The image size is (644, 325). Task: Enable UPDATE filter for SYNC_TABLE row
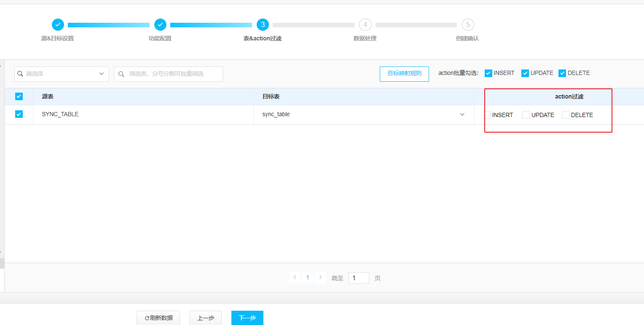pyautogui.click(x=526, y=115)
